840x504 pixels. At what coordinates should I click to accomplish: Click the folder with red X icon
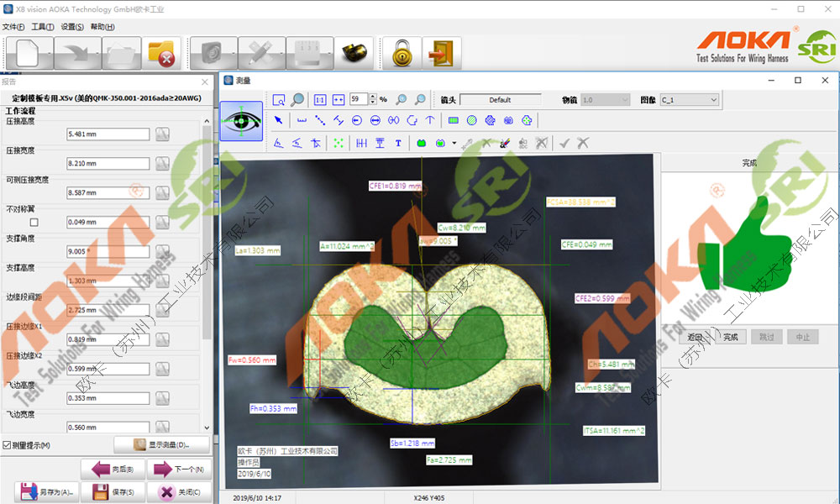(162, 53)
